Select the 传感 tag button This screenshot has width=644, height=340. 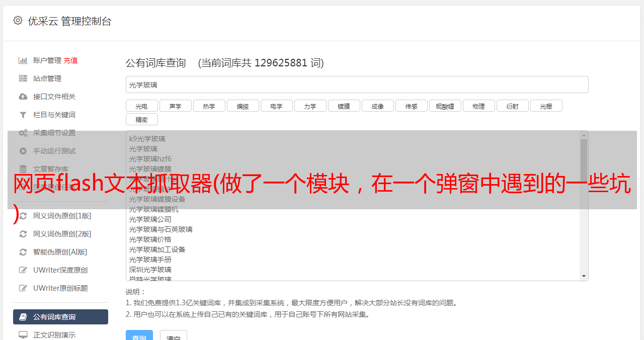coord(412,106)
